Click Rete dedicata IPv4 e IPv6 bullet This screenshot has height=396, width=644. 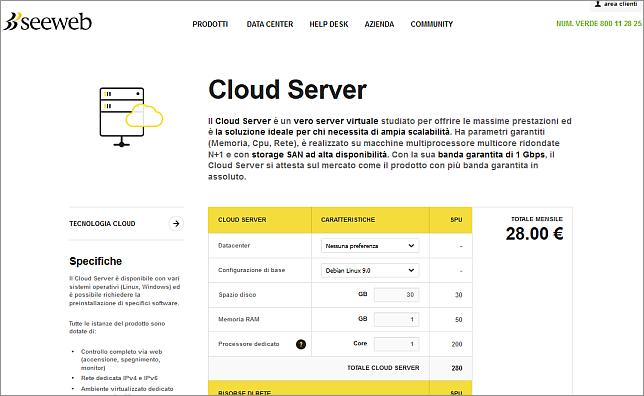point(119,378)
